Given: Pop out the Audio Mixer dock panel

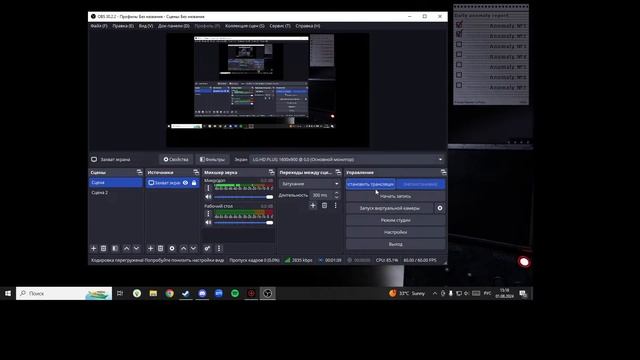Looking at the screenshot, I should click(x=272, y=172).
